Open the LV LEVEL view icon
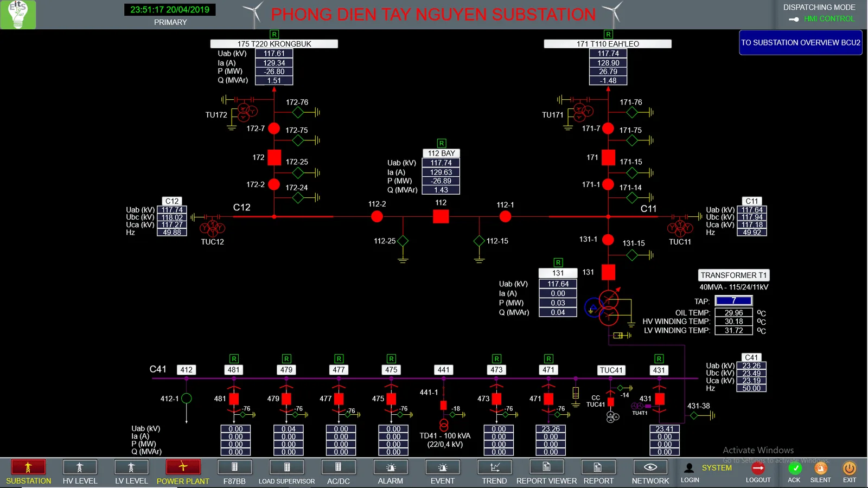This screenshot has width=868, height=488. point(131,467)
